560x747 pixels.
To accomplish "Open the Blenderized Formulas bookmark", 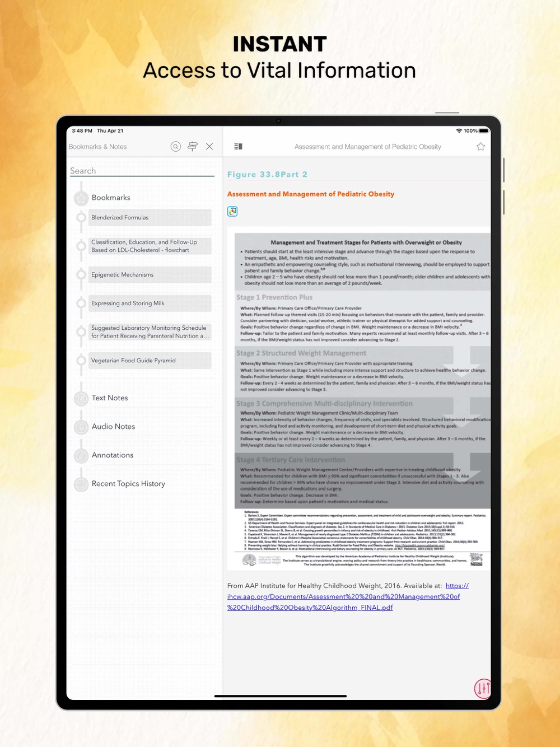I will point(150,218).
